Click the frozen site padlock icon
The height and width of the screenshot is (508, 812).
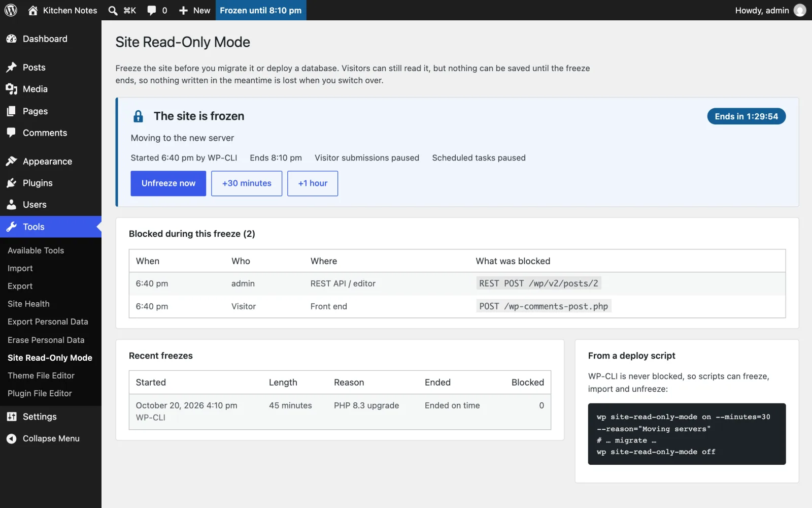[138, 116]
